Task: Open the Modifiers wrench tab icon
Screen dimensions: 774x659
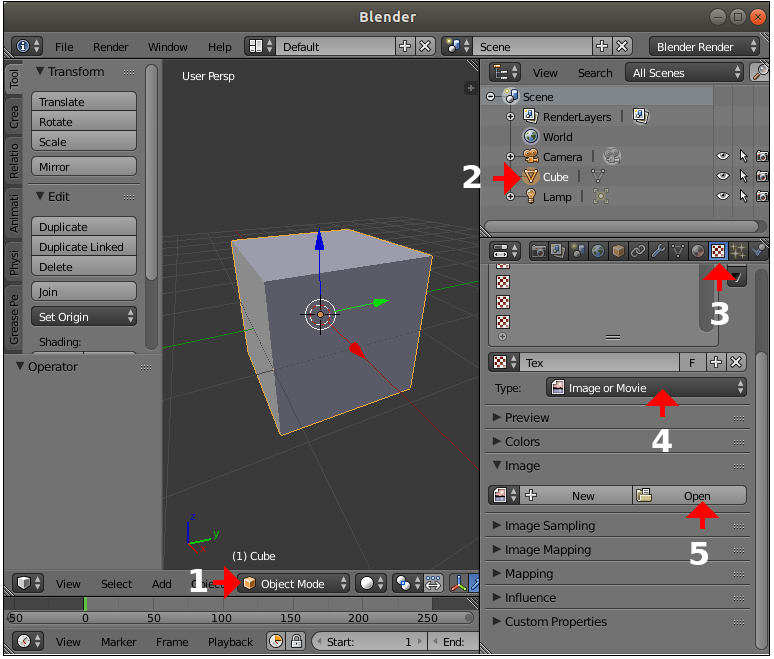Action: point(658,251)
